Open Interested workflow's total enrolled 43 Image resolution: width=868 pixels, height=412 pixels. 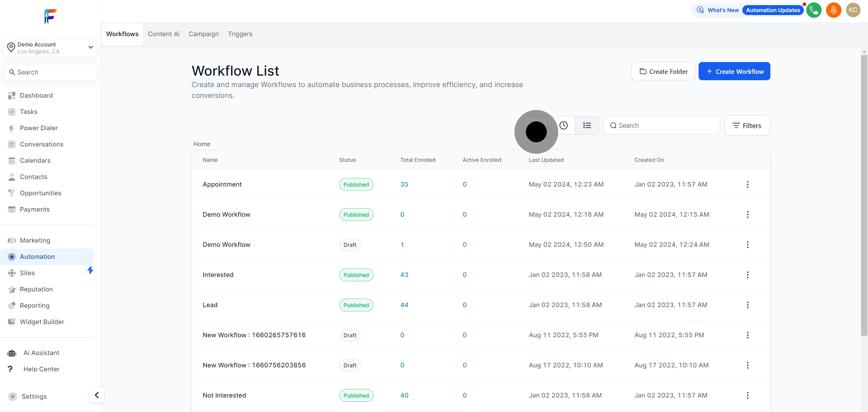tap(404, 275)
